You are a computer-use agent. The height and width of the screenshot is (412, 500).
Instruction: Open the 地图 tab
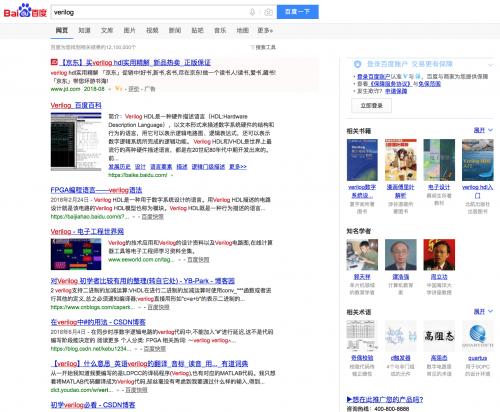pos(243,30)
